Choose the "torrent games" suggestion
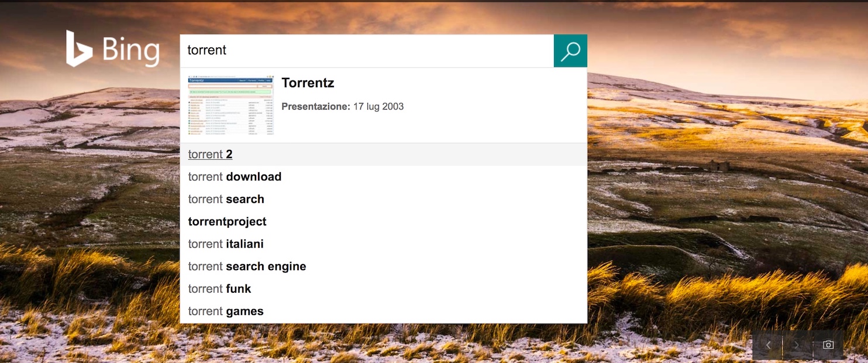 tap(226, 311)
